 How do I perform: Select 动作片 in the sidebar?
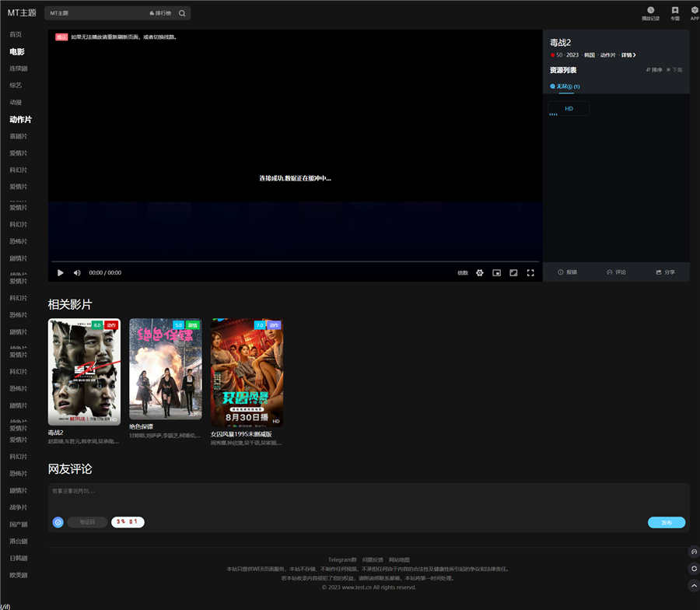point(20,120)
